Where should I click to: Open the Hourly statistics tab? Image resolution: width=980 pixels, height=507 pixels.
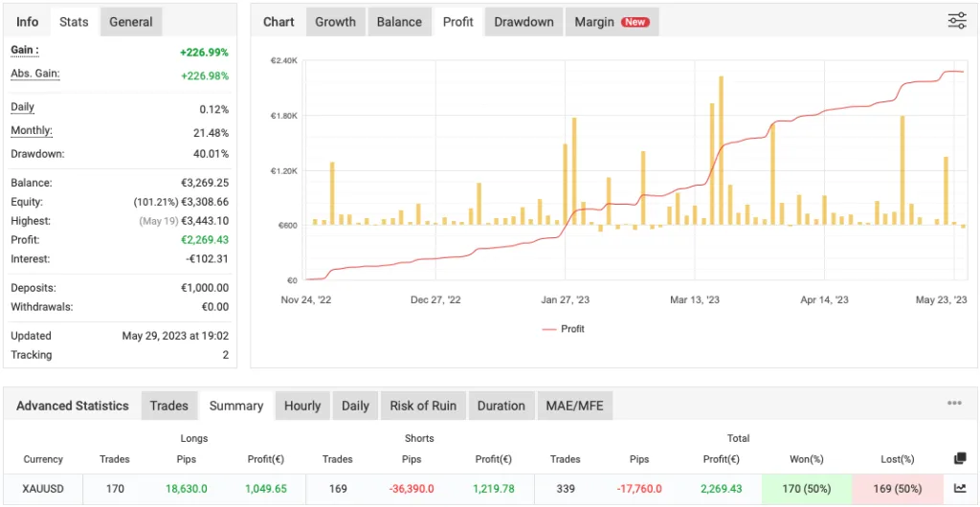[302, 406]
